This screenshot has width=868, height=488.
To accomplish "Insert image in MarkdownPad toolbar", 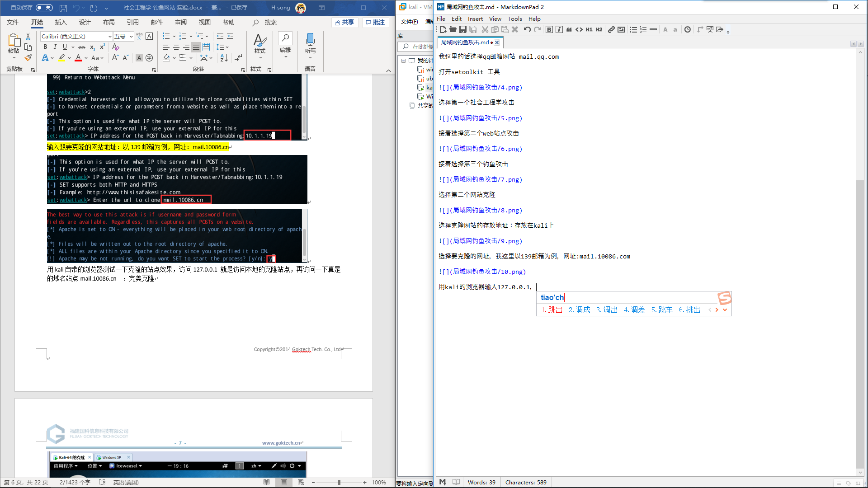I will 621,29.
